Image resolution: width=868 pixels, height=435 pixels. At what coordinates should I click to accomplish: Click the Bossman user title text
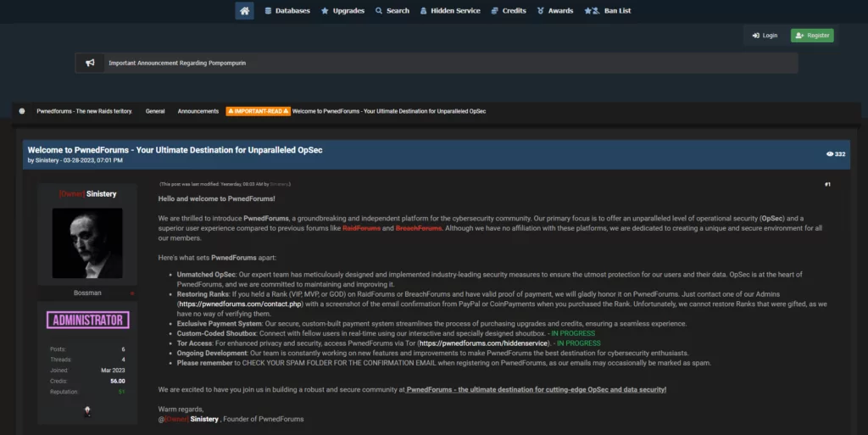point(87,293)
